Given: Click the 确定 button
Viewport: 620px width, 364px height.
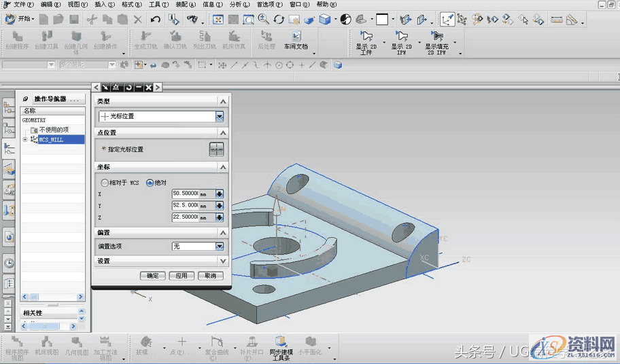Looking at the screenshot, I should point(152,276).
